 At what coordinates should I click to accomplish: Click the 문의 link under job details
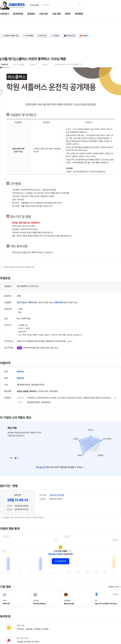27,267
